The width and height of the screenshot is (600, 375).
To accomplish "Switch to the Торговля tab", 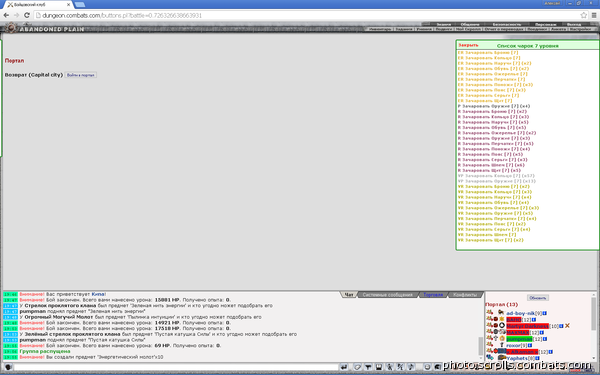I will point(433,295).
